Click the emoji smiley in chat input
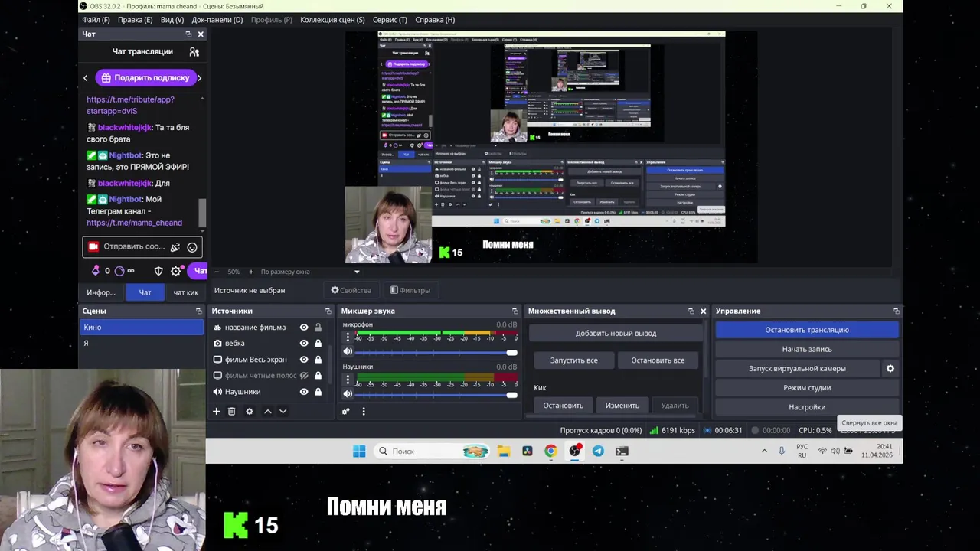Screen dimensions: 980x551 192,247
